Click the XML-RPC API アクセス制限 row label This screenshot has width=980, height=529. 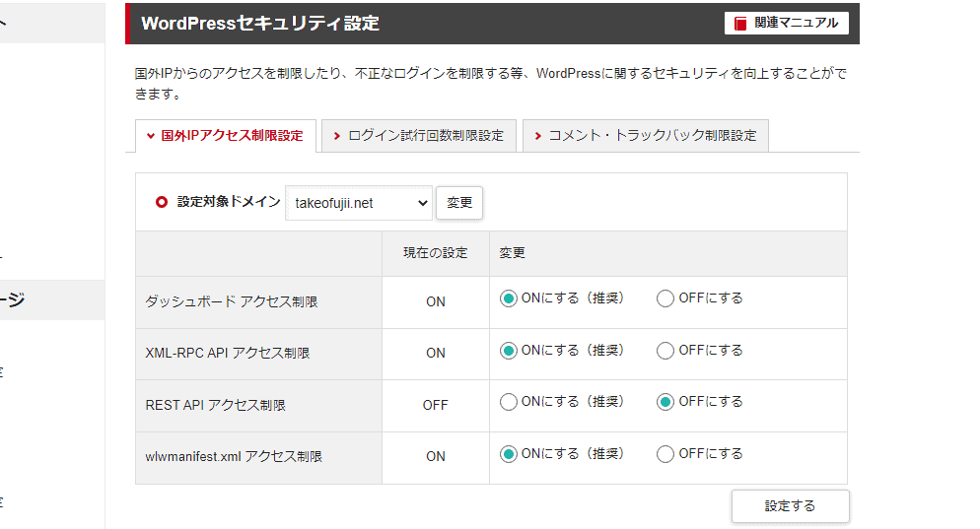(228, 353)
